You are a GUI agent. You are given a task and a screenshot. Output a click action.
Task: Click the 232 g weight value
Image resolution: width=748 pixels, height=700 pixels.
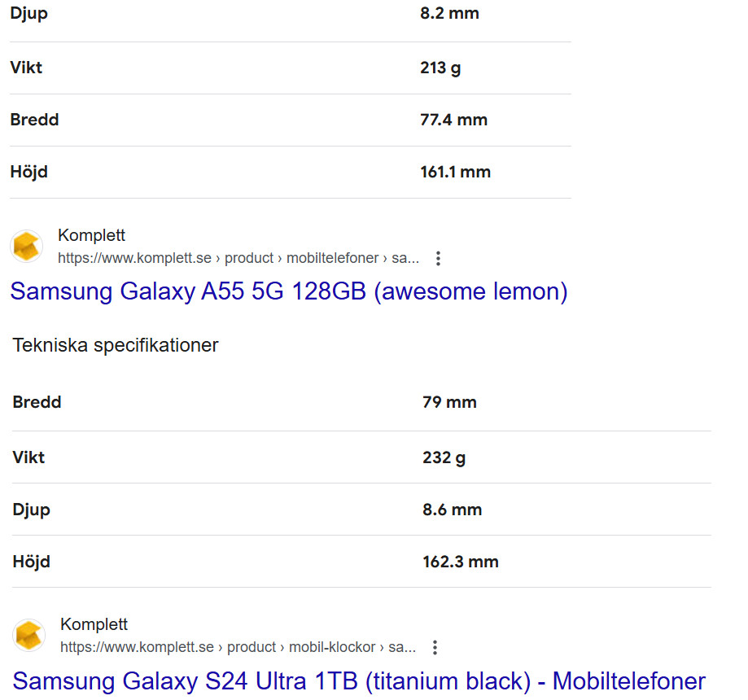[x=444, y=457]
